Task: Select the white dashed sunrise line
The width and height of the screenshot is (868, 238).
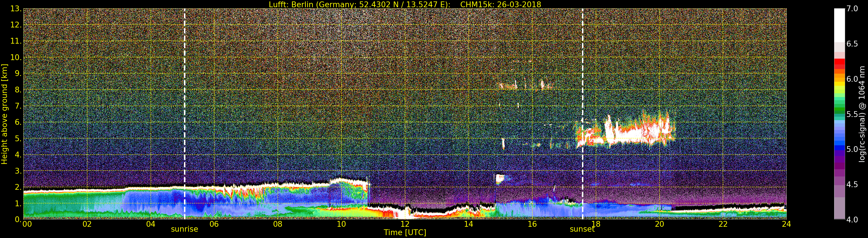Action: click(x=185, y=114)
